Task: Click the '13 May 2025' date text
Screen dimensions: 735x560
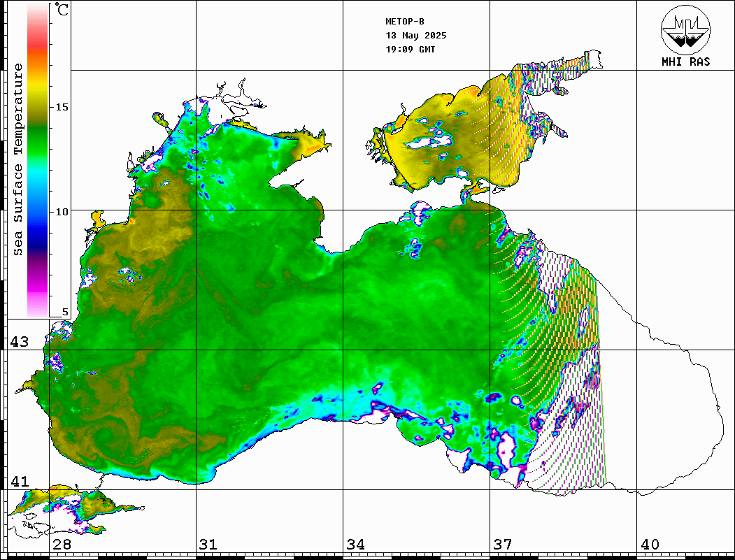Action: tap(416, 36)
